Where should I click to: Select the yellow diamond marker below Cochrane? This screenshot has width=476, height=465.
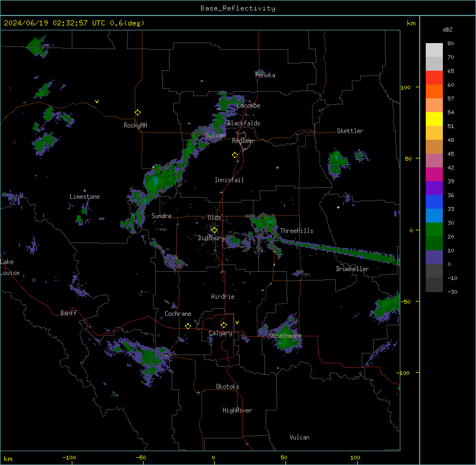click(x=188, y=326)
